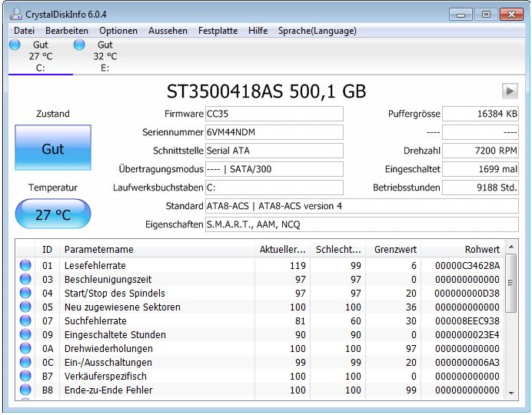Click status orb for Eingeschaltete Stunden row
The width and height of the screenshot is (532, 415).
pos(25,334)
